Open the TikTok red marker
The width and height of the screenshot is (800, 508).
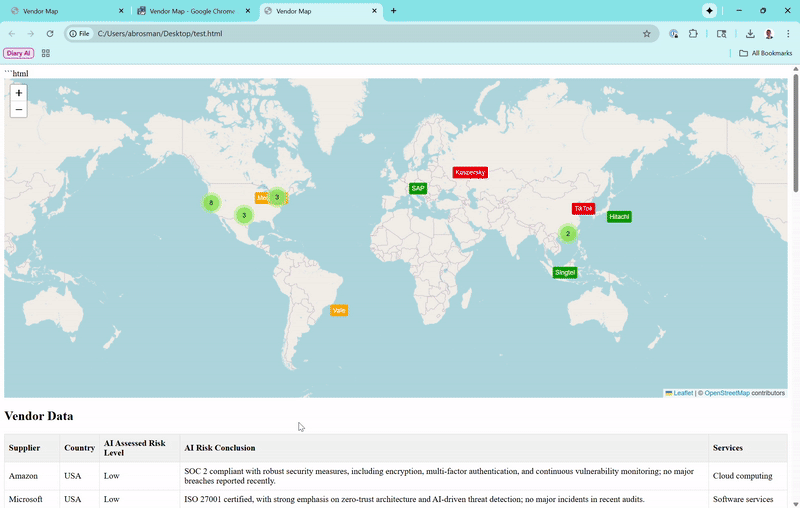(x=583, y=209)
